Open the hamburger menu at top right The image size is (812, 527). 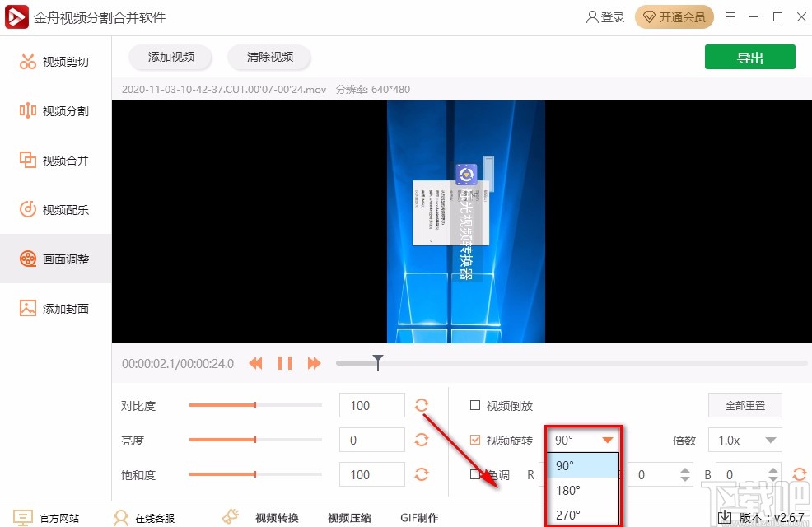pos(730,16)
